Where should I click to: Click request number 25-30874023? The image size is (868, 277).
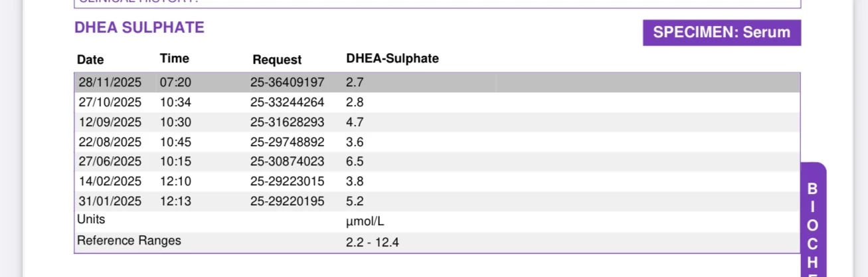click(x=287, y=161)
